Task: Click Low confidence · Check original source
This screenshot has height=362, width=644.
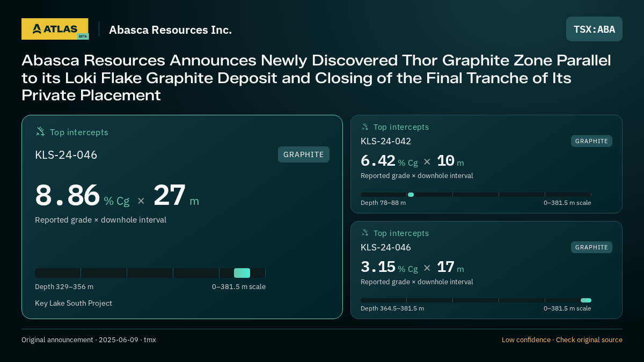Action: coord(562,340)
